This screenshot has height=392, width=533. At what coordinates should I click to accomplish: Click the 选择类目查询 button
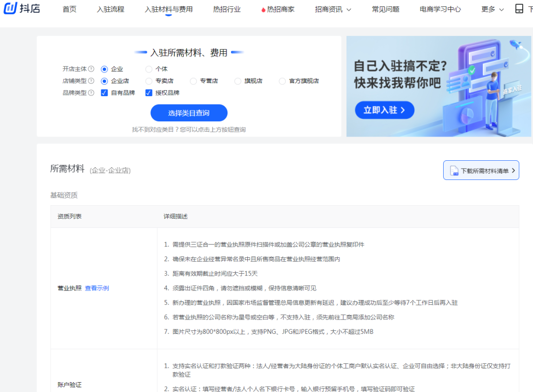click(189, 112)
